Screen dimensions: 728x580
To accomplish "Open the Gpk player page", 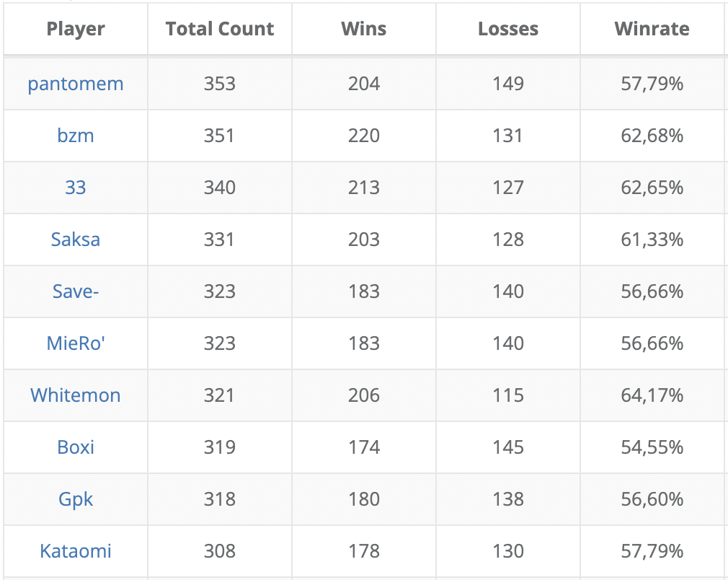I will [x=76, y=499].
